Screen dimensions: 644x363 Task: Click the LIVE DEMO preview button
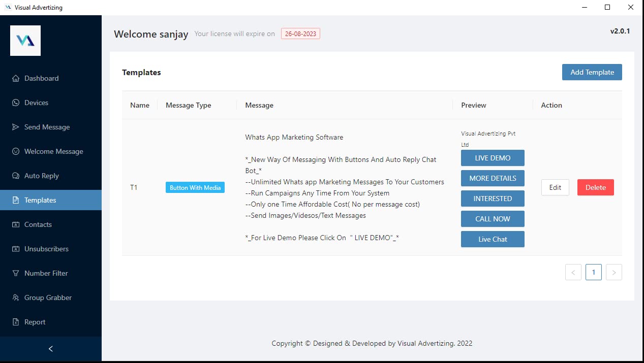pyautogui.click(x=493, y=158)
